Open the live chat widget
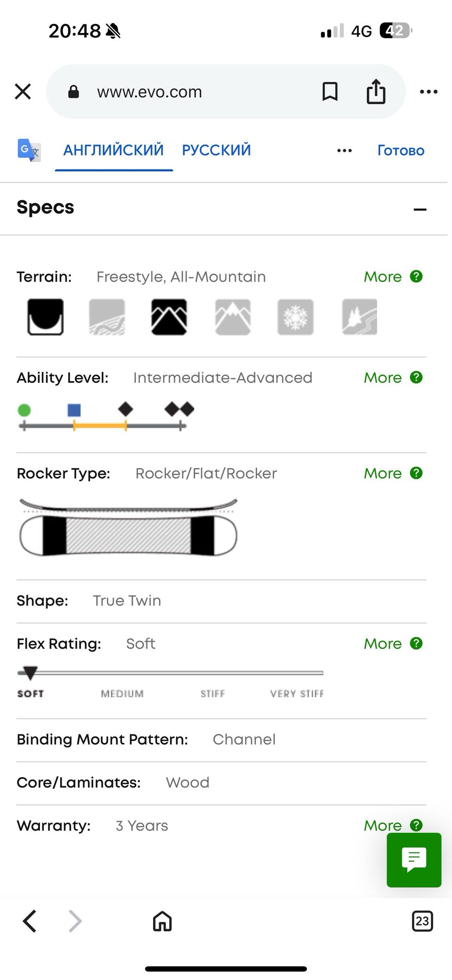The height and width of the screenshot is (980, 452). [414, 860]
